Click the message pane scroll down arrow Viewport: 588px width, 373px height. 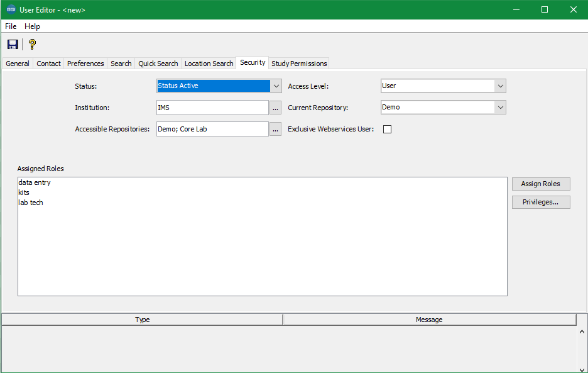click(x=582, y=369)
